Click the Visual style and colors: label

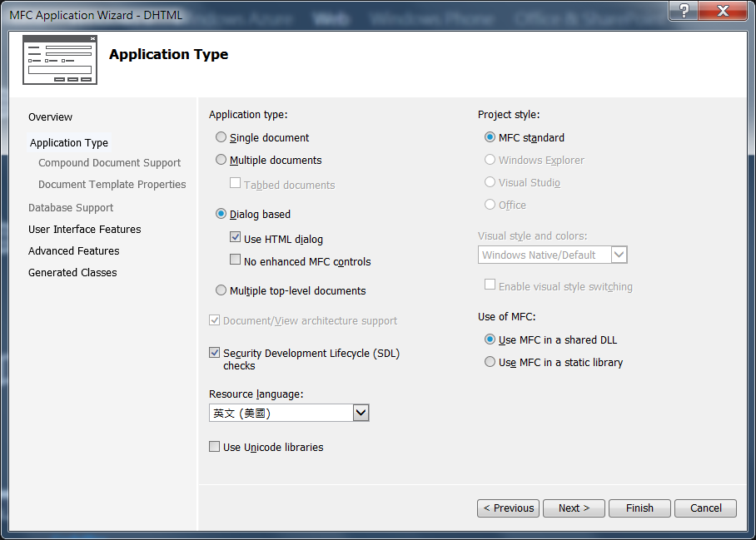[x=532, y=236]
